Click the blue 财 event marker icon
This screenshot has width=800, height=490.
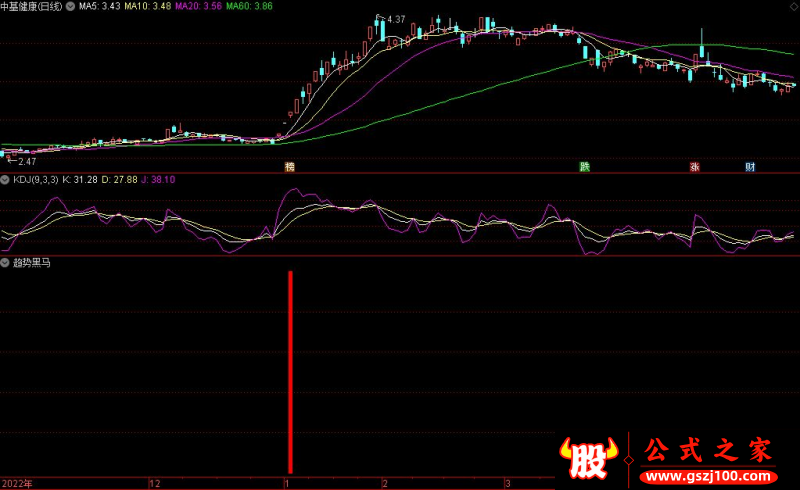(x=750, y=167)
